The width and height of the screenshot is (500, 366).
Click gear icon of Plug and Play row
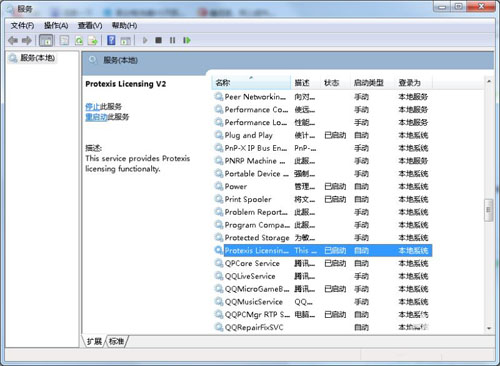pyautogui.click(x=219, y=135)
